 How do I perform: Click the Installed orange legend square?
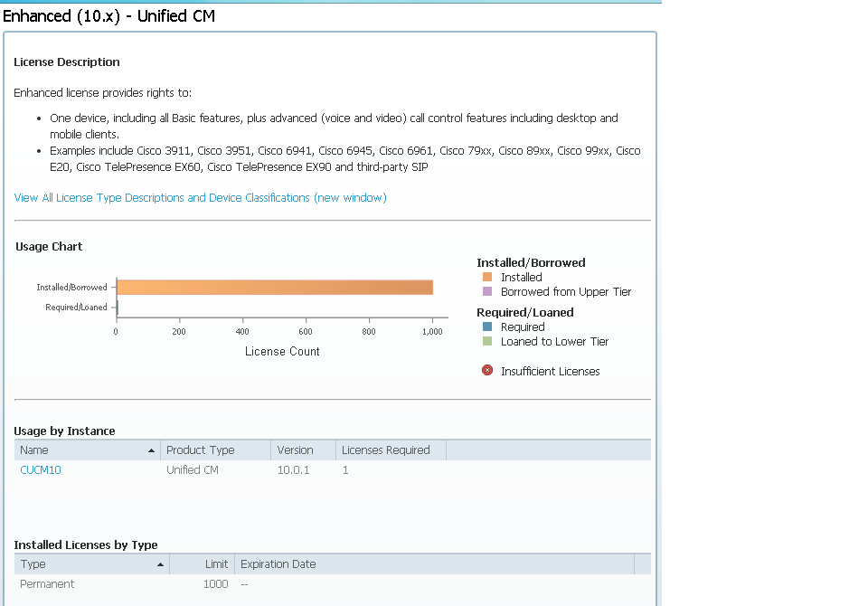488,277
